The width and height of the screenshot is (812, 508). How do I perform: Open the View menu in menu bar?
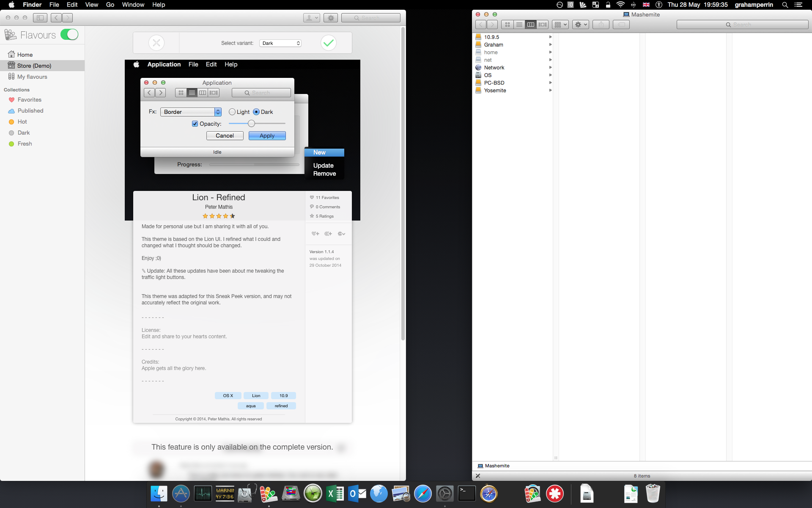coord(92,5)
